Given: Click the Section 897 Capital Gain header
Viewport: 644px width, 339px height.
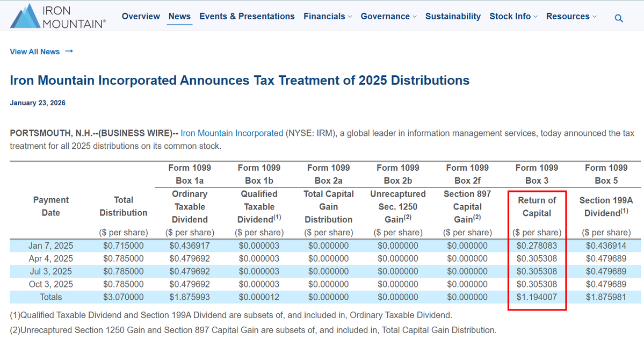Looking at the screenshot, I should pos(467,207).
